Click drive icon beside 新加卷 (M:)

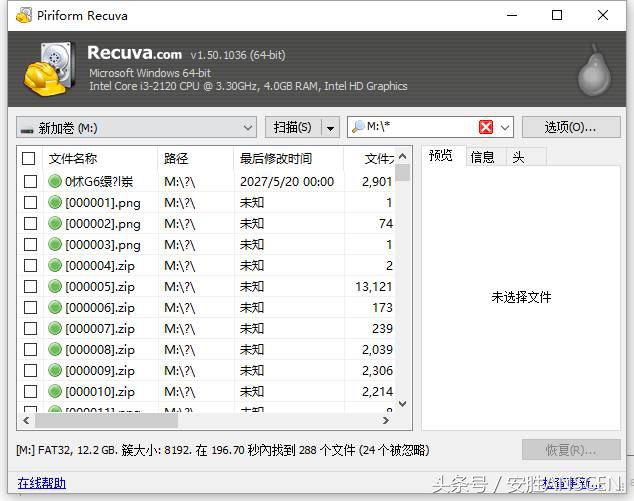27,129
